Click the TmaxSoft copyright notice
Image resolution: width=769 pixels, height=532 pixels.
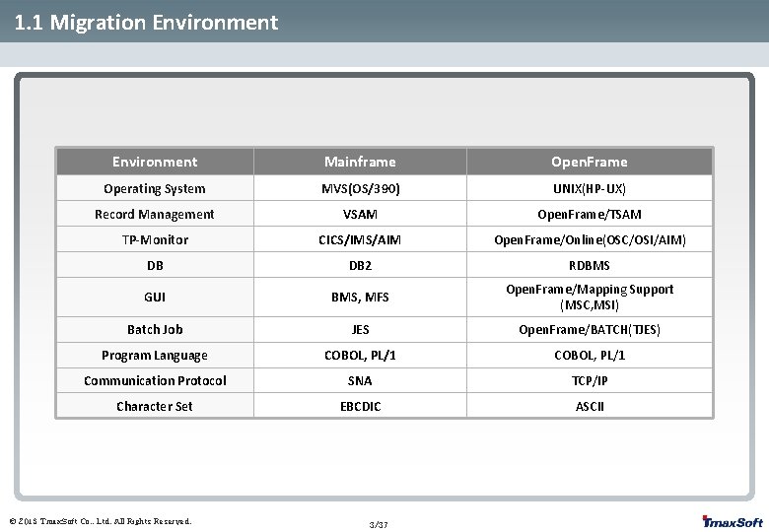(x=100, y=521)
